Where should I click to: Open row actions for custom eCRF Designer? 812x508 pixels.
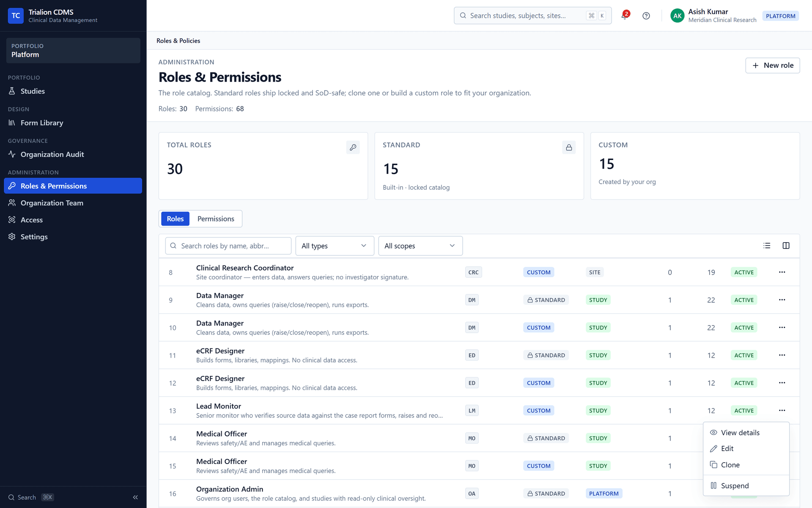coord(782,383)
